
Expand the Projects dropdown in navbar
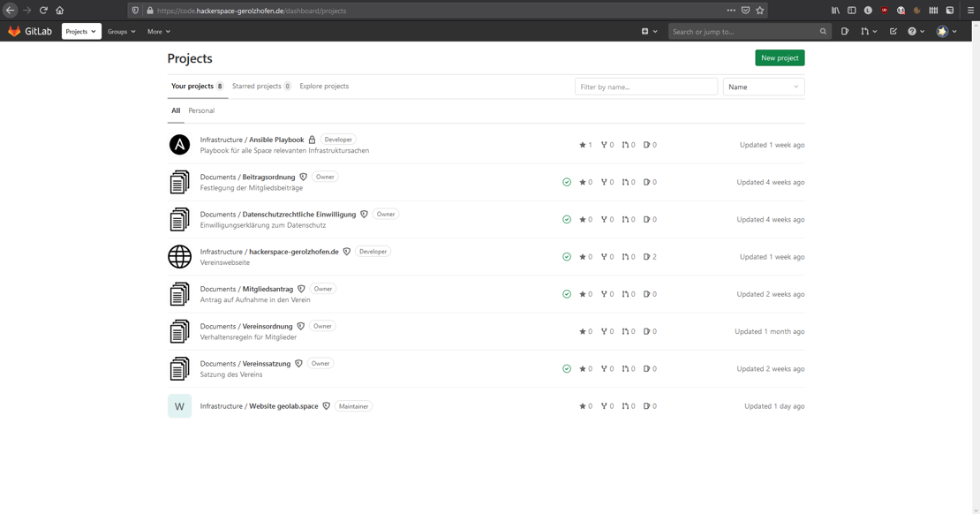pyautogui.click(x=81, y=31)
